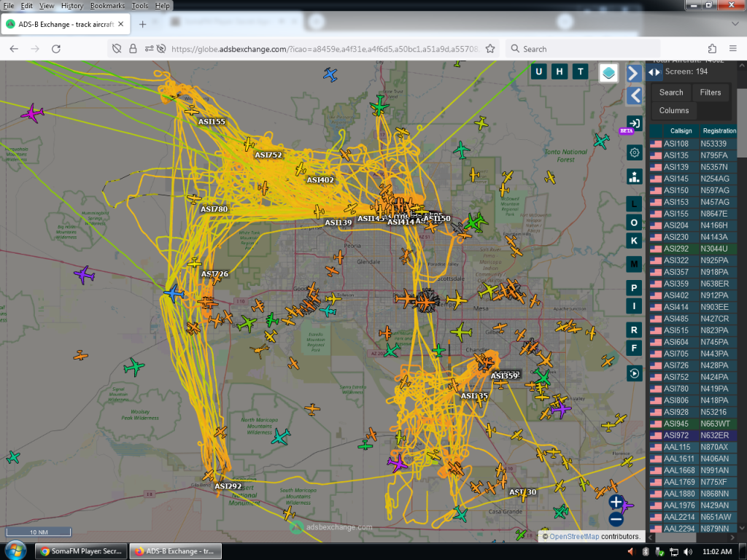
Task: List all tabs dropdown arrow
Action: pyautogui.click(x=735, y=23)
